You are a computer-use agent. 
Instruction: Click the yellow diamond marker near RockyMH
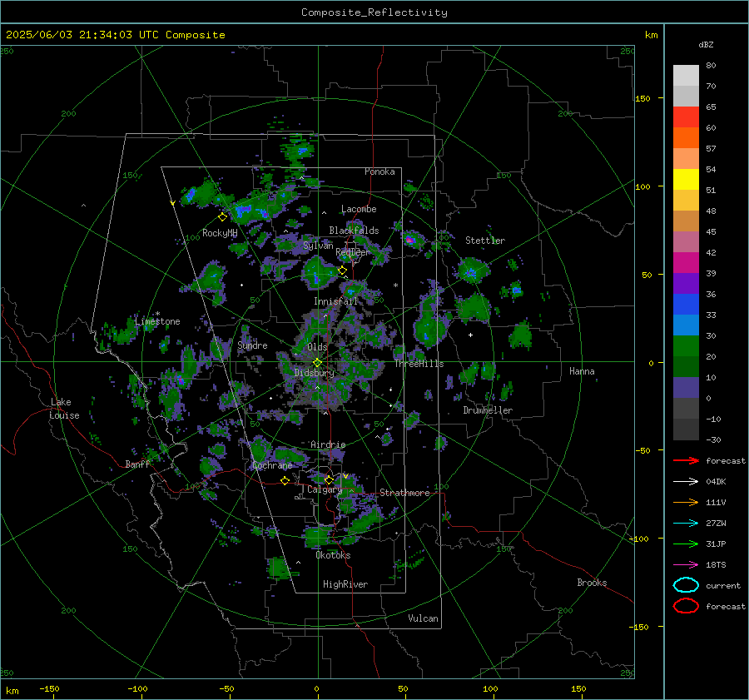222,217
